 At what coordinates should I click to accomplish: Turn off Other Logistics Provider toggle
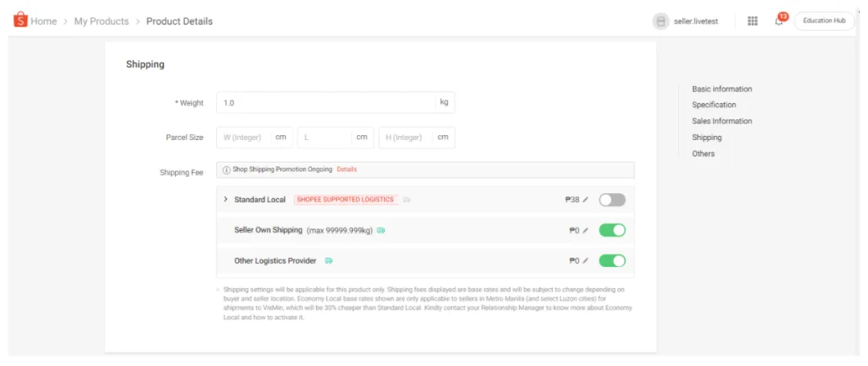[612, 261]
